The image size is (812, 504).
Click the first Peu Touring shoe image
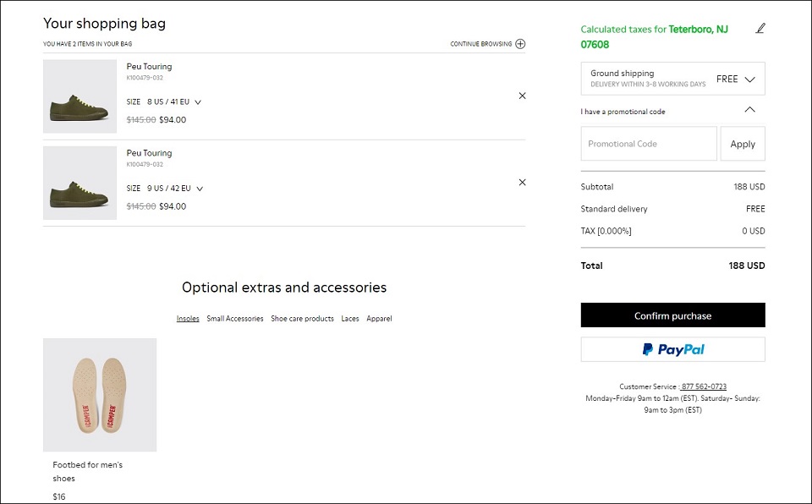(80, 96)
